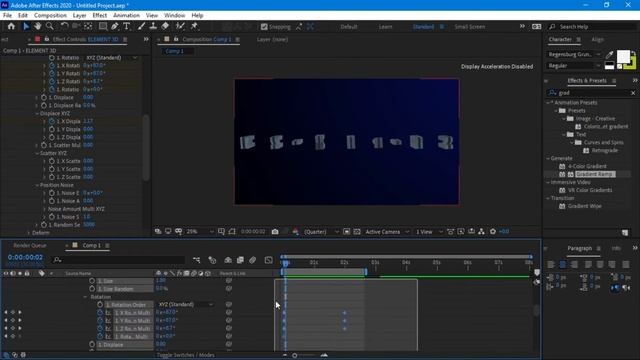The image size is (640, 360).
Task: Click Frame Blending icon in timeline
Action: coord(240,260)
